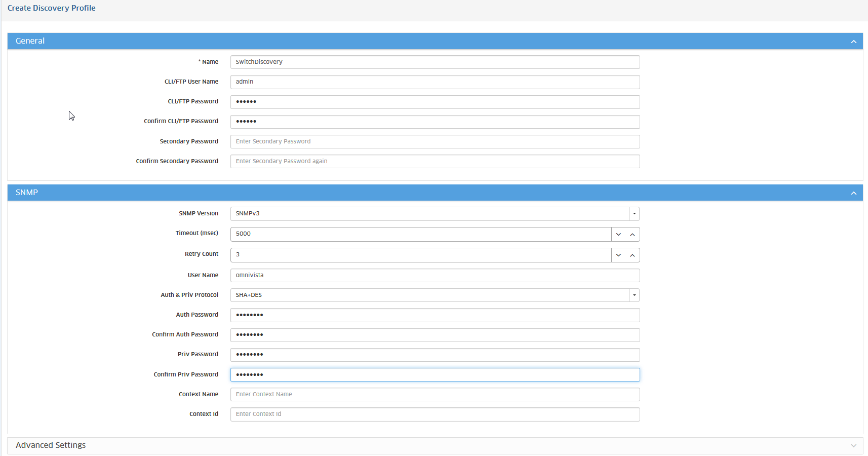Decrease the Timeout value with down arrow
Viewport: 868px width, 456px height.
coord(618,235)
